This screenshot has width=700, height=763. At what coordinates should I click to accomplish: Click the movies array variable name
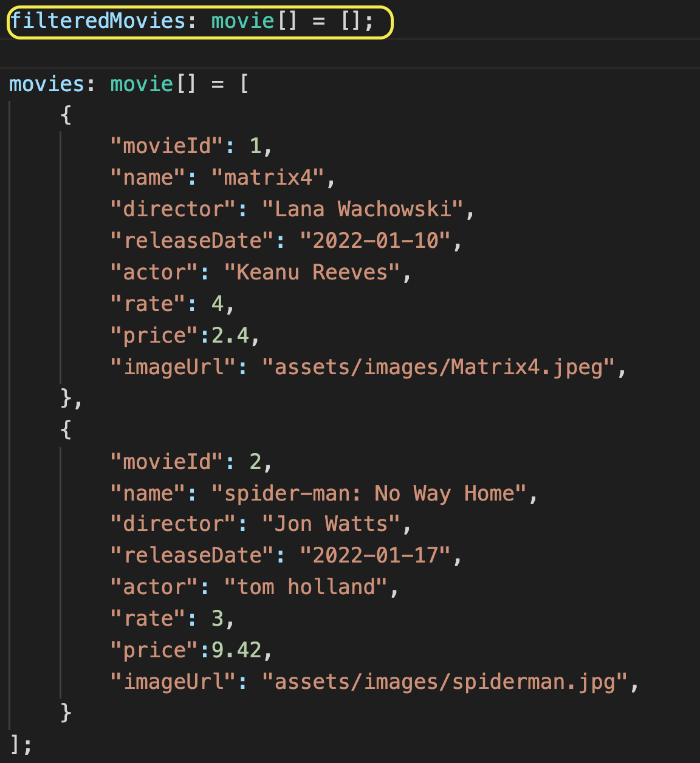(x=47, y=84)
